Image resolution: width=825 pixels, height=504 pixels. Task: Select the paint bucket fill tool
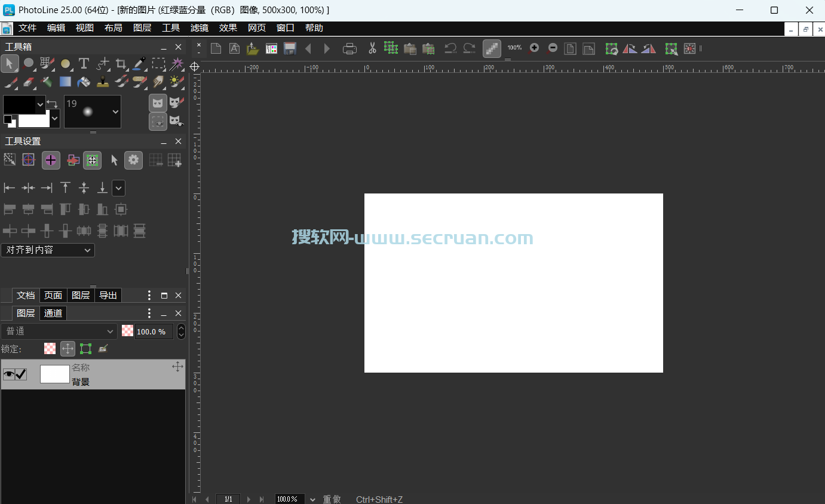point(84,81)
